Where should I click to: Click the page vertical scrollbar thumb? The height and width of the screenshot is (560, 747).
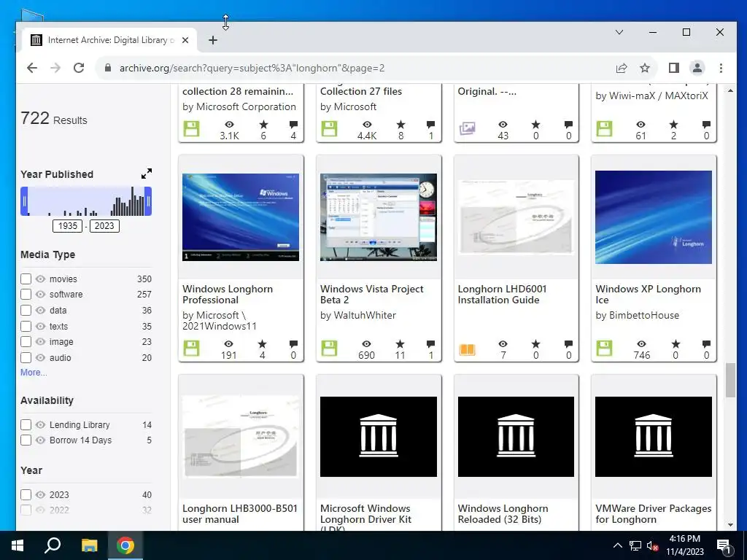[x=730, y=380]
